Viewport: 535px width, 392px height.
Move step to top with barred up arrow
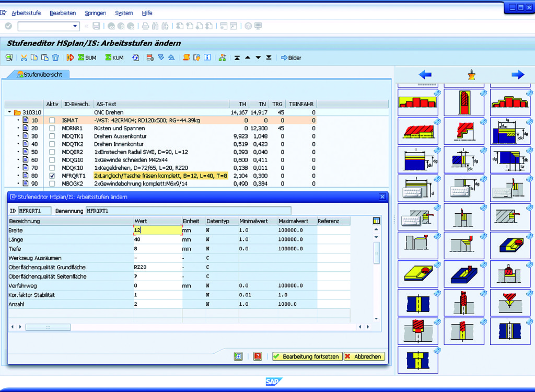pyautogui.click(x=237, y=57)
